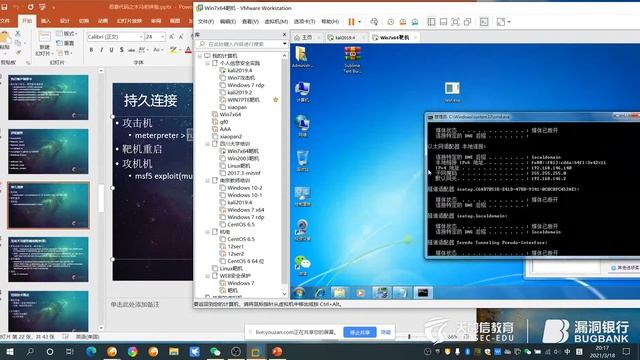640x360 pixels.
Task: Take a snapshot with the clock icon
Action: point(391,22)
